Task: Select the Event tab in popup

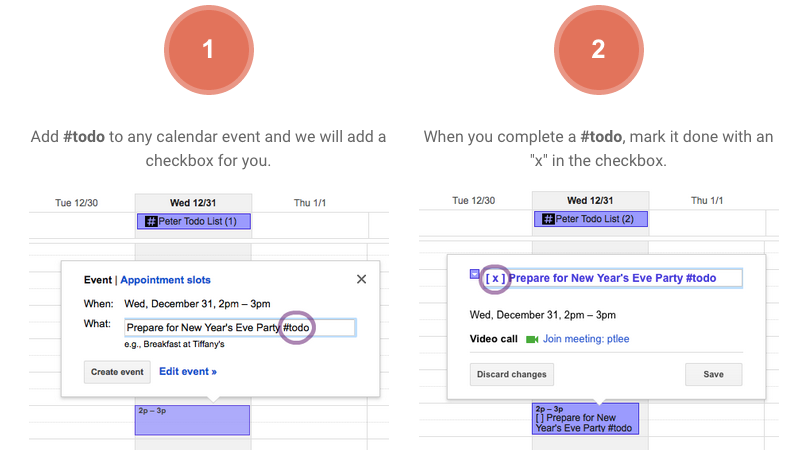Action: pos(97,280)
